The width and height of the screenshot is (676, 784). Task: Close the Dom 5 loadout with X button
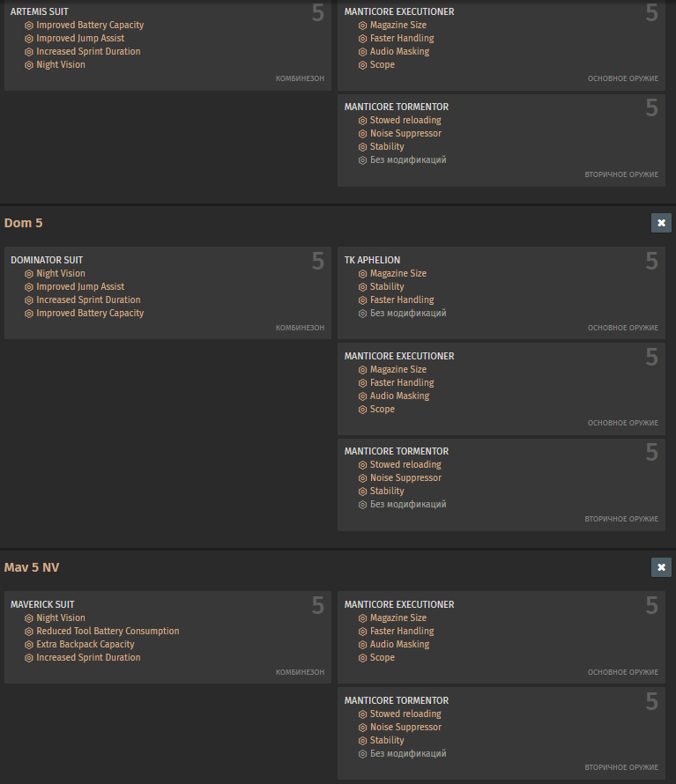[661, 223]
